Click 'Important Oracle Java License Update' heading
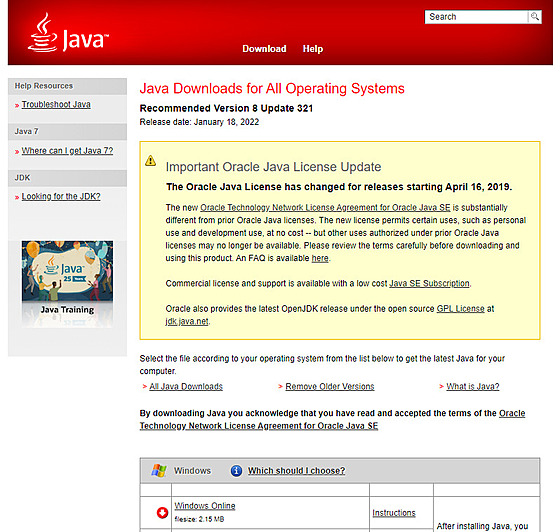The width and height of the screenshot is (560, 532). coord(274,167)
